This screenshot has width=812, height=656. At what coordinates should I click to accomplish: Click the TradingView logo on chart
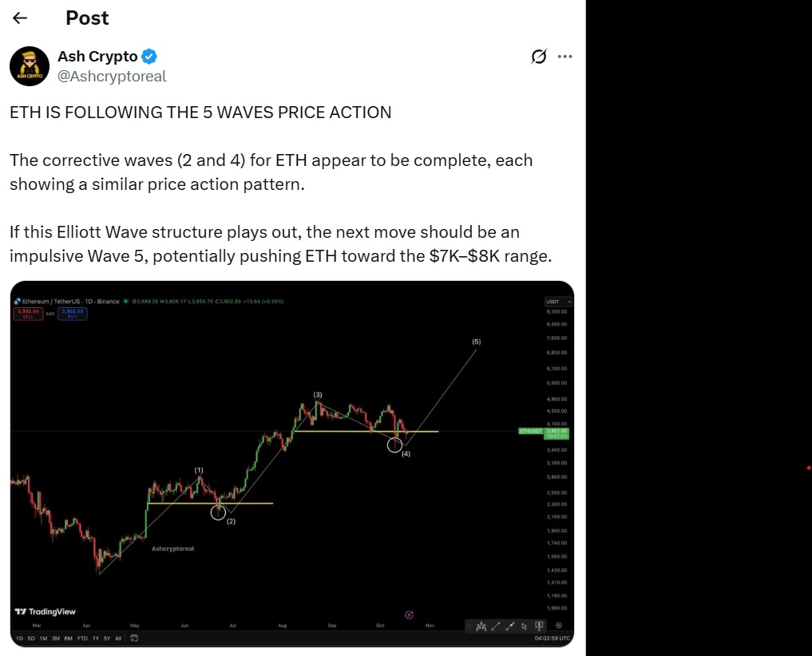click(46, 611)
